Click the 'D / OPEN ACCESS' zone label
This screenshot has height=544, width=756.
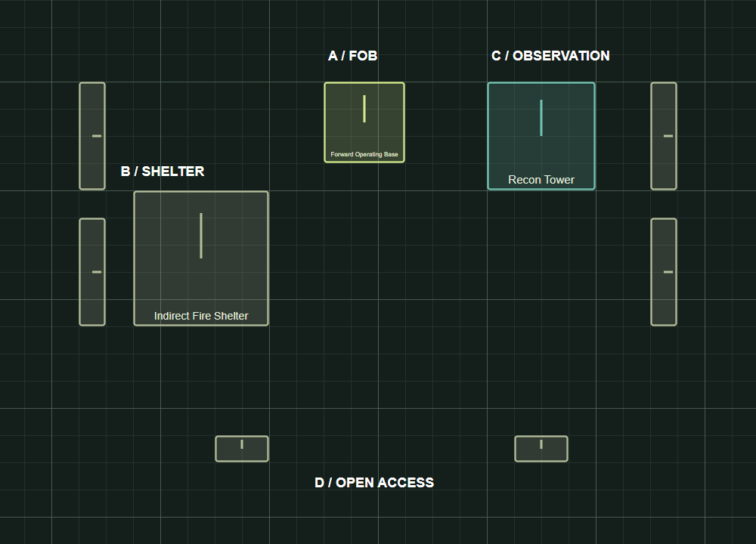[x=374, y=483]
